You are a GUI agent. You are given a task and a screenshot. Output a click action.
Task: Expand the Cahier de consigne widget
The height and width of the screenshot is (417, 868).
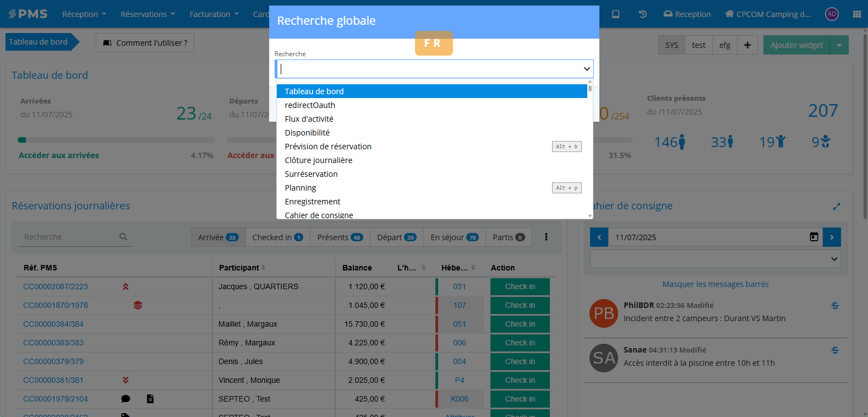[836, 207]
